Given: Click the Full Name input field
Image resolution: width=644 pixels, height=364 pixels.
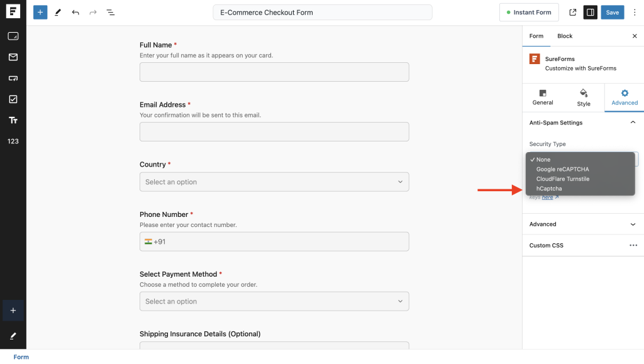Looking at the screenshot, I should pos(274,72).
